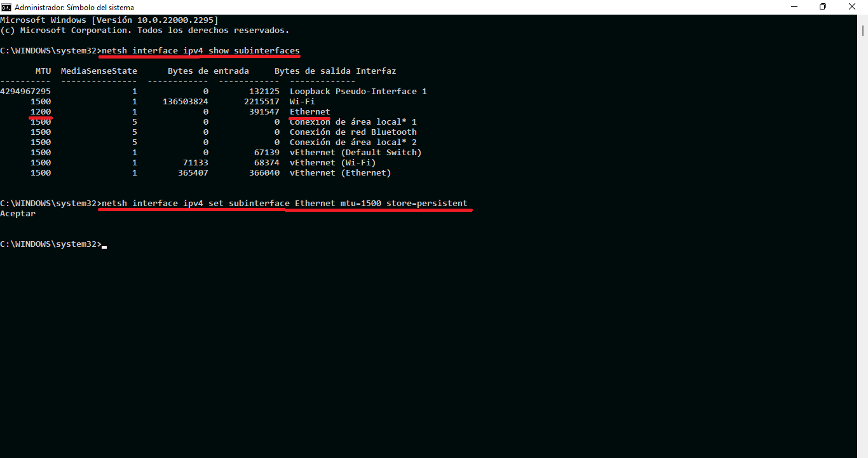Click the 71133 bytes in value
This screenshot has width=868, height=458.
[x=196, y=162]
